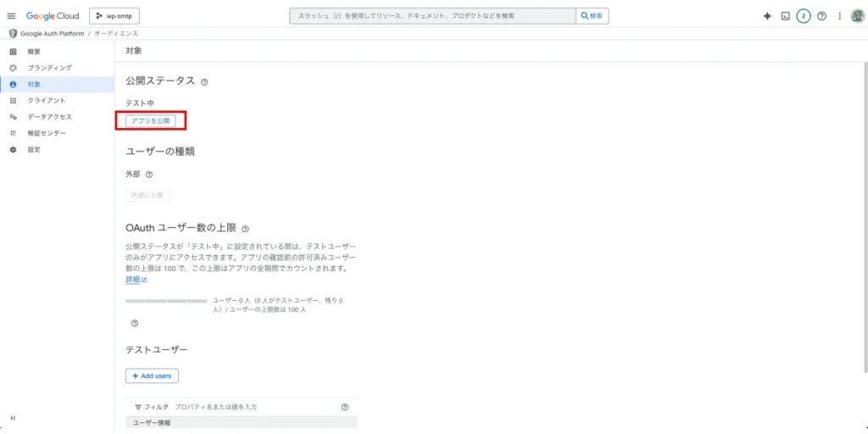The height and width of the screenshot is (434, 868).
Task: Click help icon beside 公開ステータス heading
Action: pos(204,82)
